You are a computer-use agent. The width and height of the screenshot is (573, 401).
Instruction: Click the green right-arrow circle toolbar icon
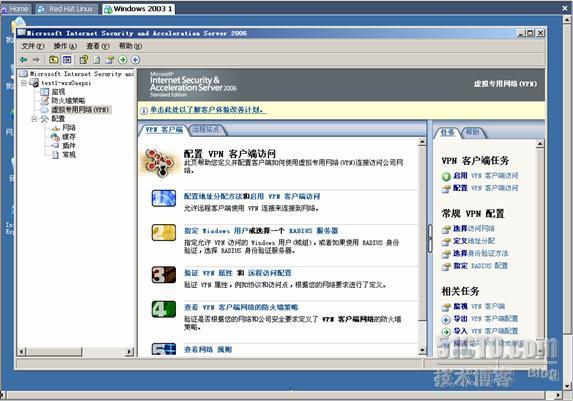click(x=122, y=59)
